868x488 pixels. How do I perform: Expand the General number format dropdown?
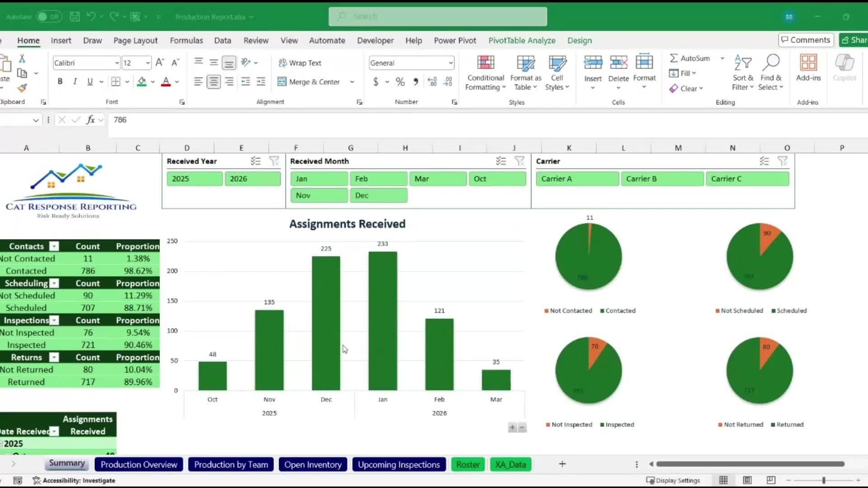tap(450, 63)
